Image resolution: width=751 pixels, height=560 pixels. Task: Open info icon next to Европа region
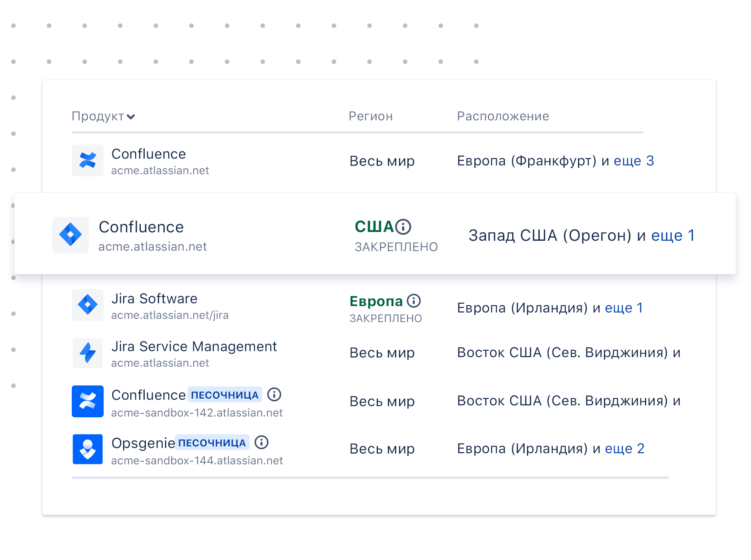click(x=414, y=301)
